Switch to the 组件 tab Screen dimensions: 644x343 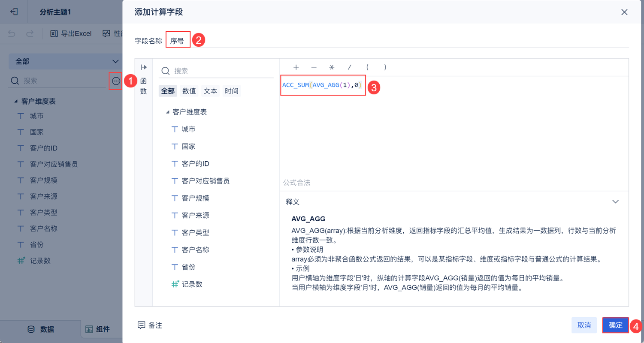(98, 329)
